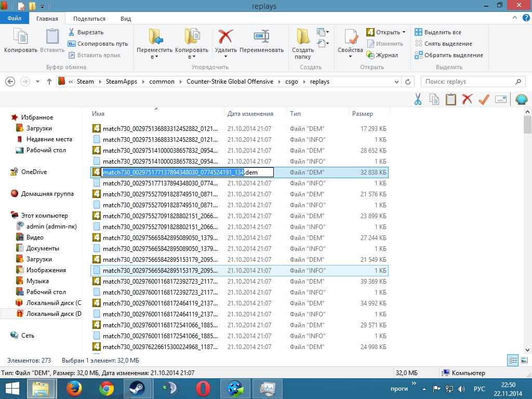
Task: Click the SteamApps breadcrumb
Action: click(122, 82)
